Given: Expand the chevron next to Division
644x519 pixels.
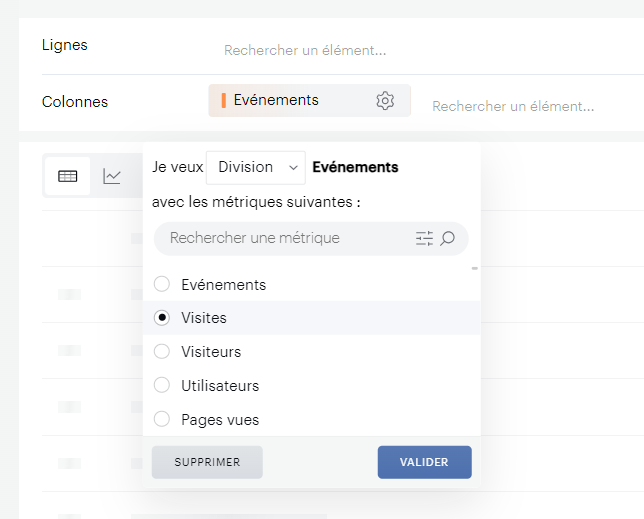Looking at the screenshot, I should [293, 168].
